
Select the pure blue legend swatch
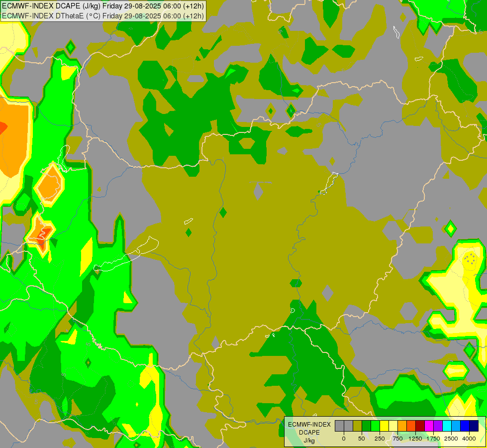coord(465,426)
